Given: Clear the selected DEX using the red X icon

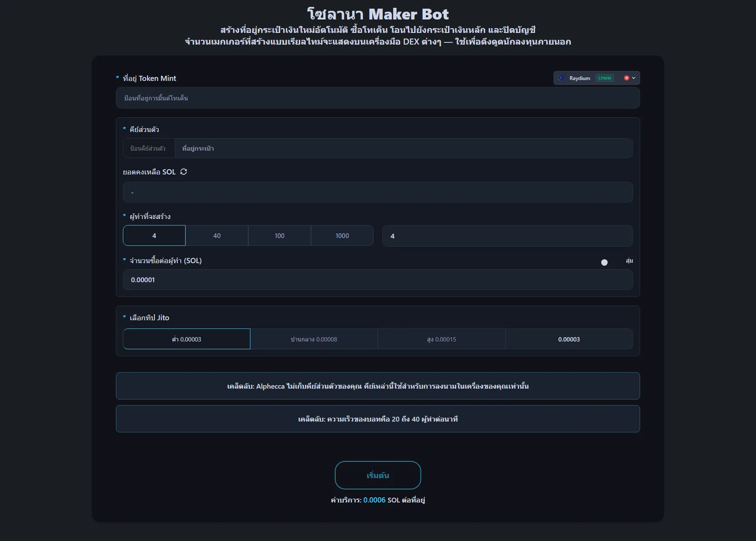Looking at the screenshot, I should tap(626, 78).
